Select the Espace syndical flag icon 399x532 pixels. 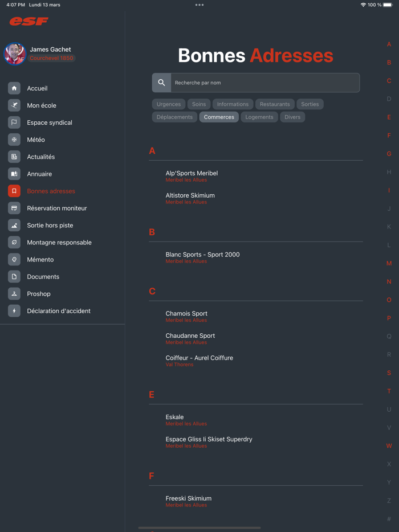point(14,122)
